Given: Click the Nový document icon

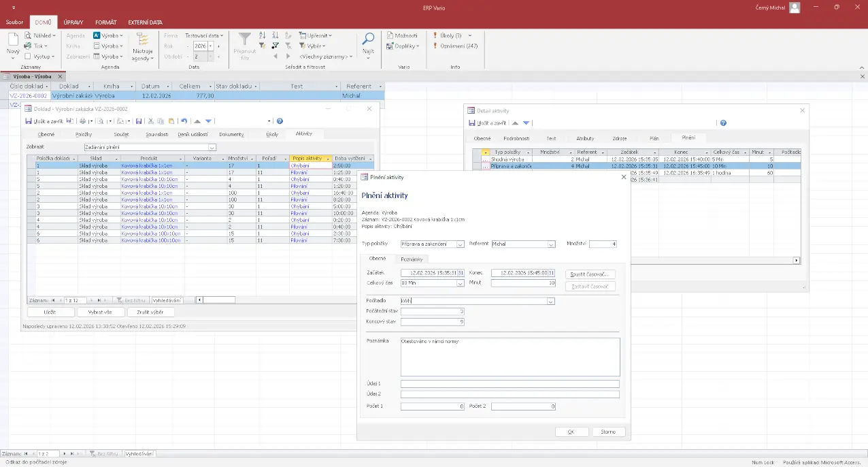Looking at the screenshot, I should (x=13, y=41).
